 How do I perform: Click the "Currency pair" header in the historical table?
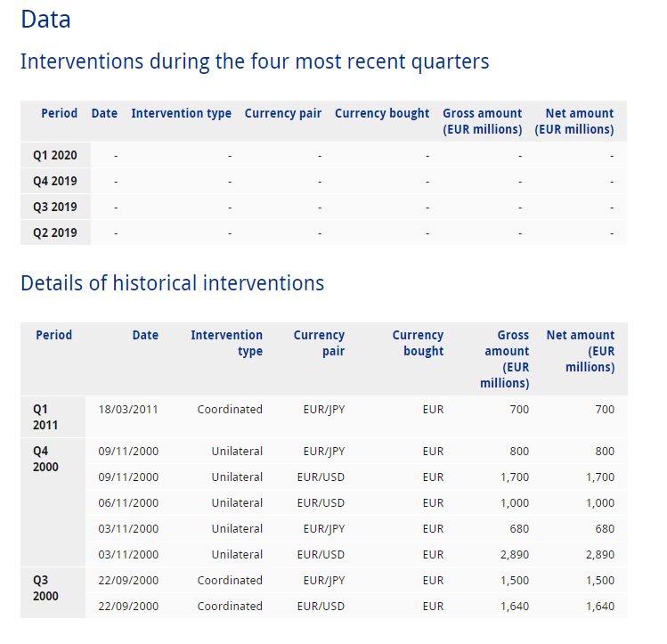(319, 343)
